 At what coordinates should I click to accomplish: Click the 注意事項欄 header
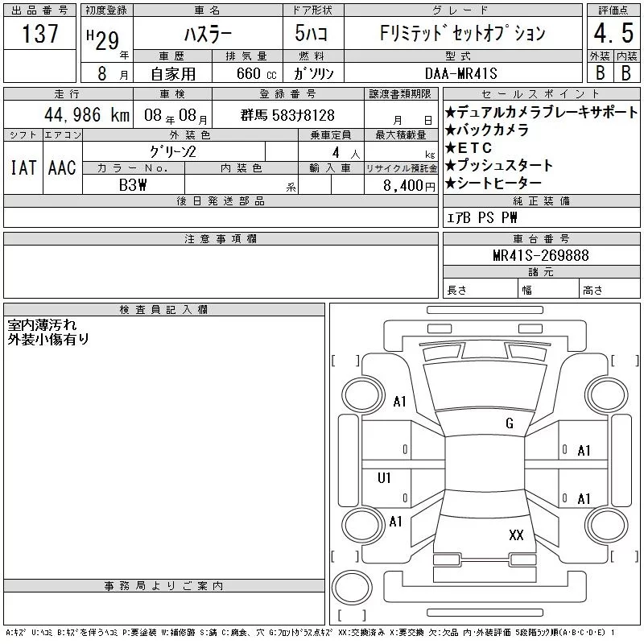[221, 238]
